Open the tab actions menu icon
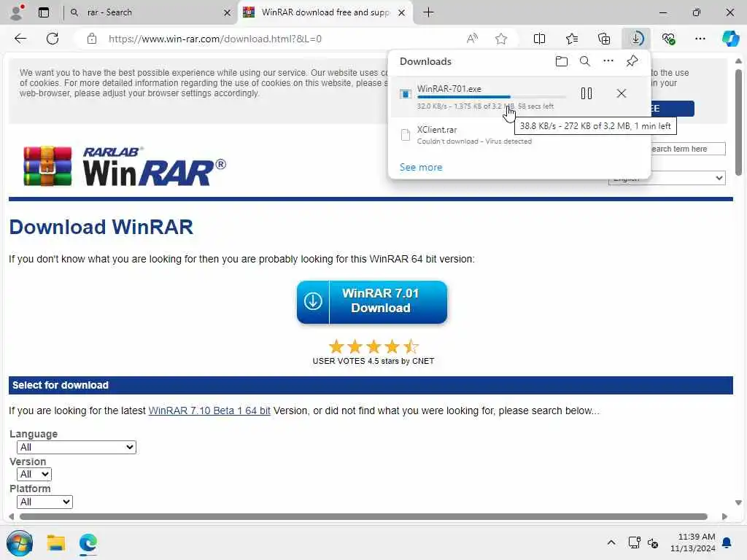The height and width of the screenshot is (560, 747). point(44,12)
